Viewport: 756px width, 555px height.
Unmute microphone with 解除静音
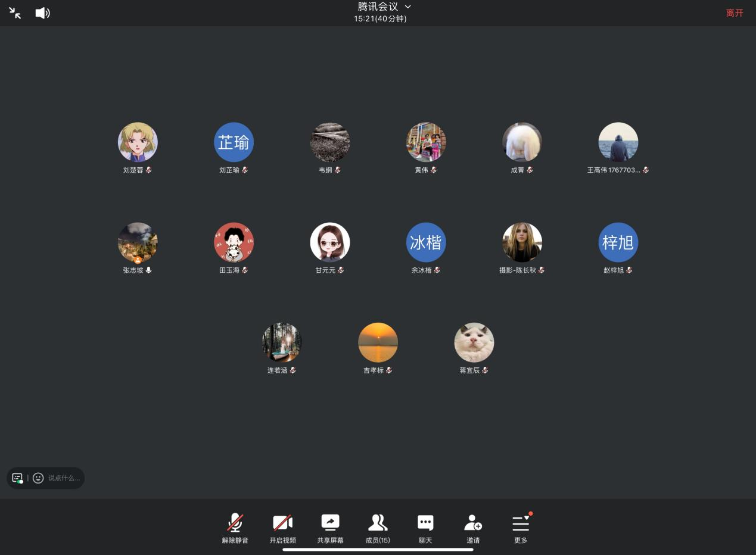tap(235, 528)
